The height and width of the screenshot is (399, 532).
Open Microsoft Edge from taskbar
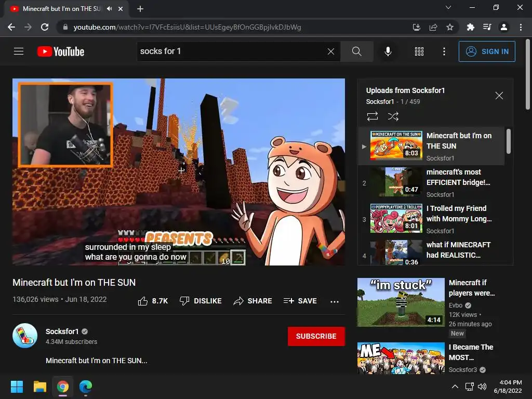click(x=86, y=387)
